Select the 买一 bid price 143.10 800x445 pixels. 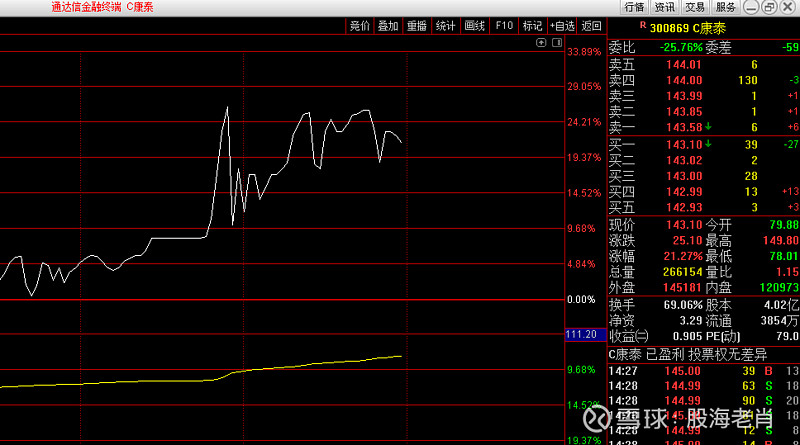684,145
